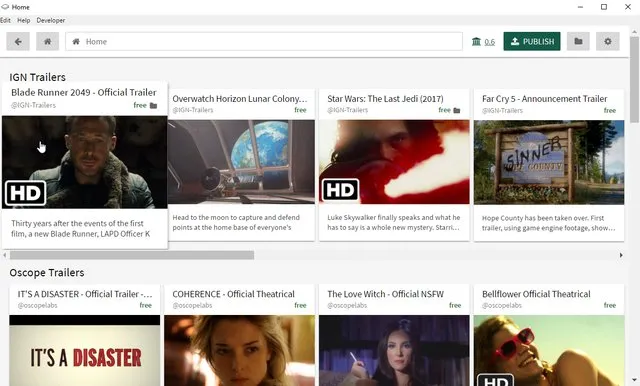Viewport: 640px width, 386px height.
Task: Click @IGN-Trailers channel under Overwatch
Action: tap(193, 110)
